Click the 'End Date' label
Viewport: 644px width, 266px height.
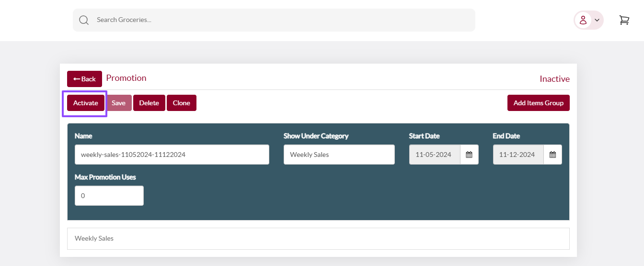click(x=506, y=136)
